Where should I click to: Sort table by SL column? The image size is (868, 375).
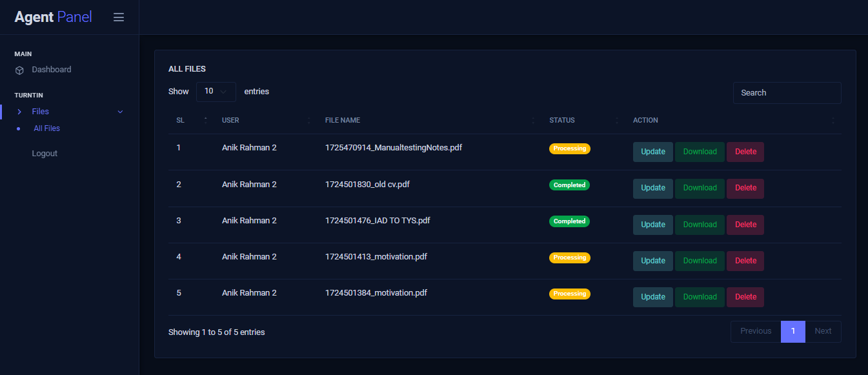click(192, 120)
